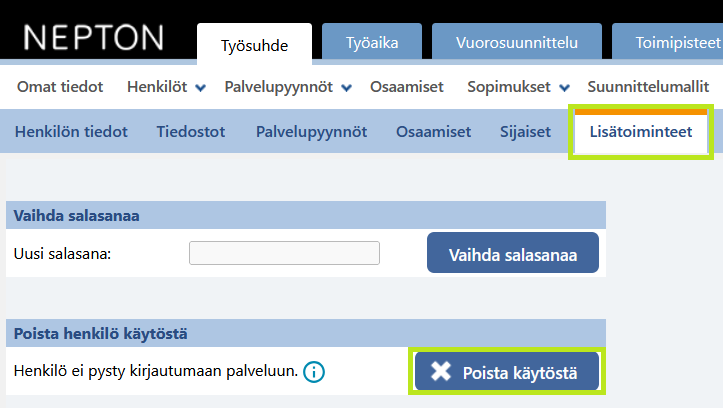723x408 pixels.
Task: Select the Toimipisteet tab
Action: tap(668, 41)
